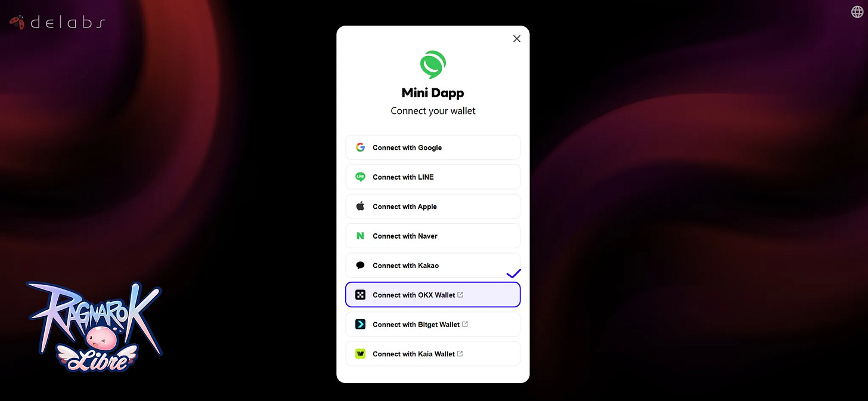Click the delabs logo
This screenshot has width=868, height=401.
(x=58, y=23)
